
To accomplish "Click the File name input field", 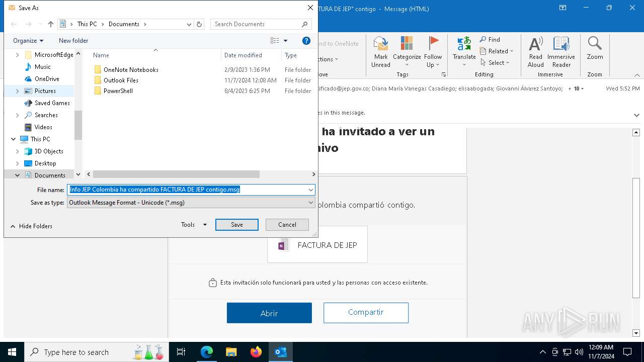I will (187, 190).
